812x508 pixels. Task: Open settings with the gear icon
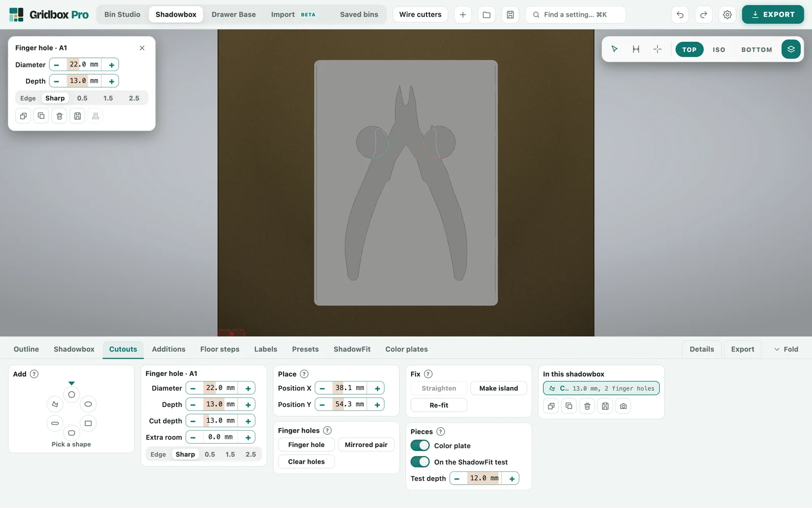(x=727, y=15)
